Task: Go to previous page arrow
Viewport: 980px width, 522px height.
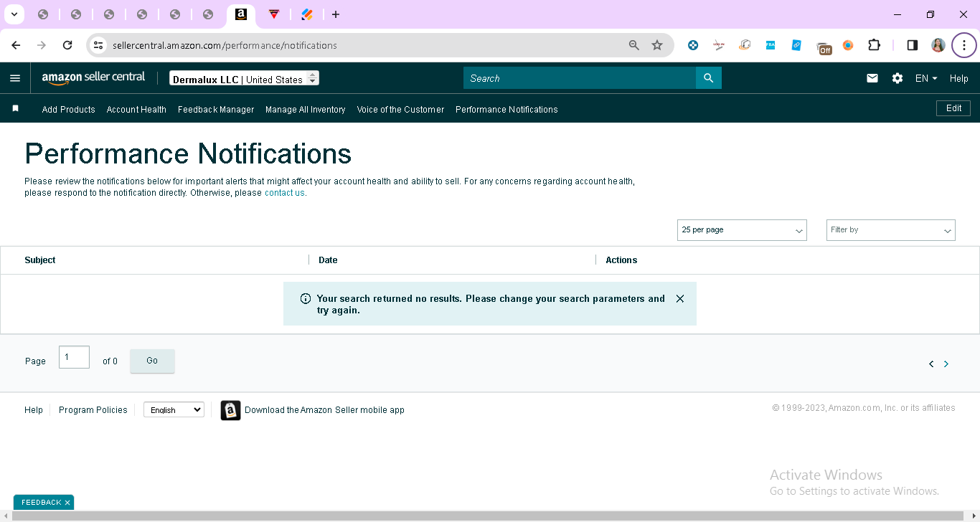Action: tap(931, 364)
